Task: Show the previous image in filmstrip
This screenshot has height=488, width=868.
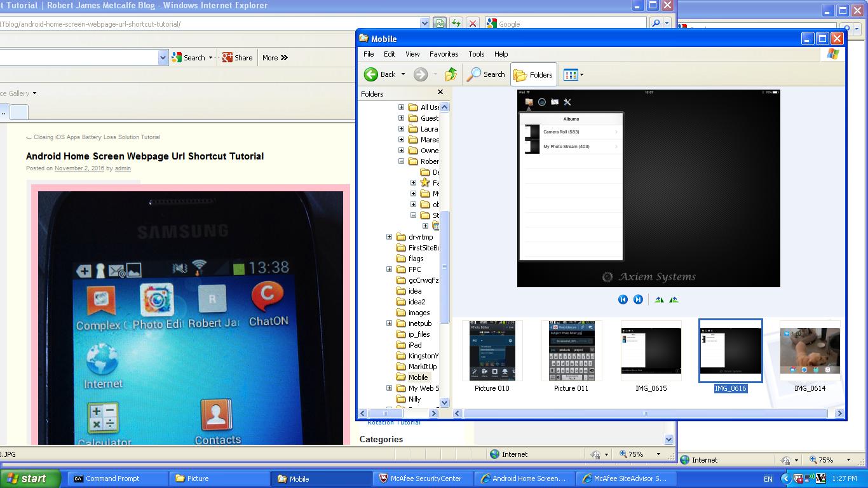Action: click(x=623, y=299)
